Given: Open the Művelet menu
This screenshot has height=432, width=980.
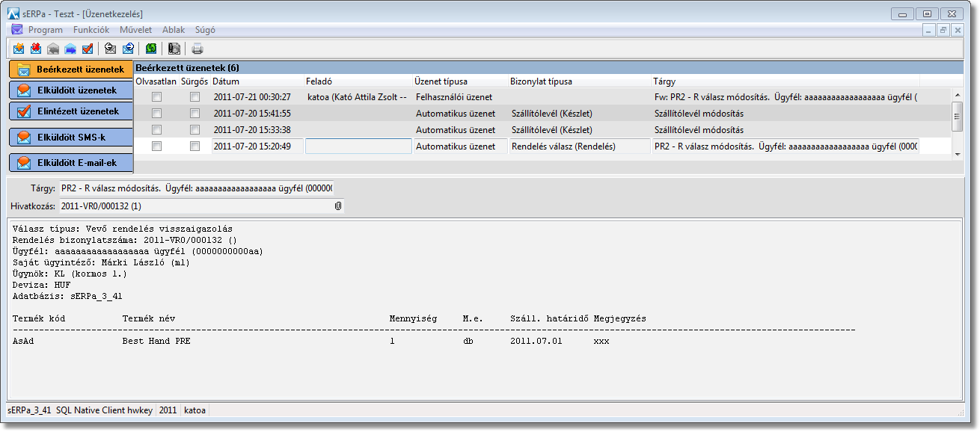Looking at the screenshot, I should pyautogui.click(x=135, y=30).
